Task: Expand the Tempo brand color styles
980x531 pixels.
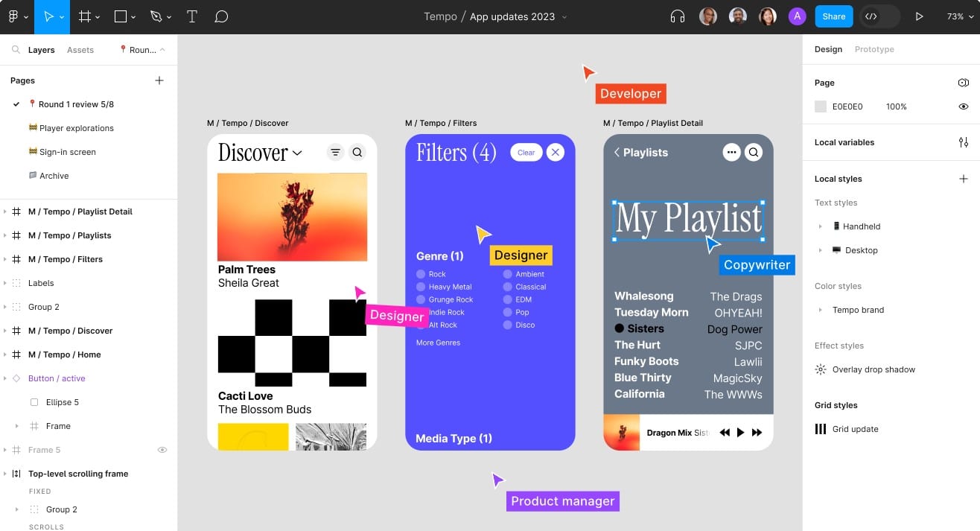Action: click(x=821, y=310)
